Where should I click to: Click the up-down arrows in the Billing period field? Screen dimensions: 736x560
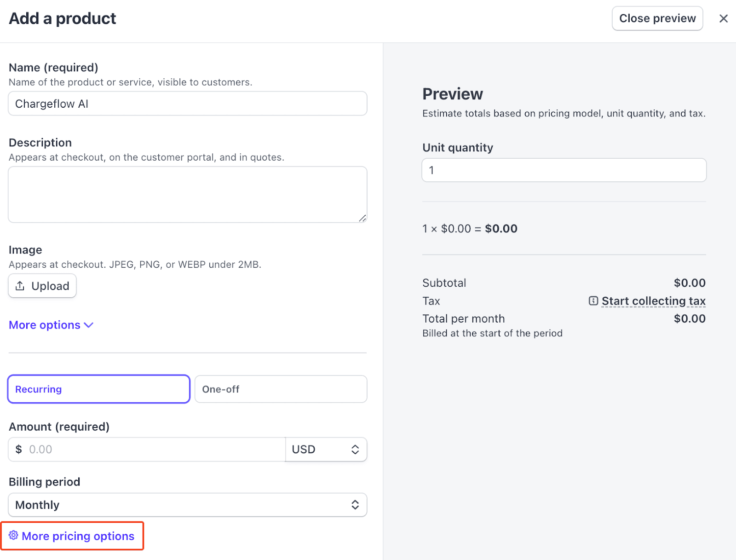(x=355, y=505)
